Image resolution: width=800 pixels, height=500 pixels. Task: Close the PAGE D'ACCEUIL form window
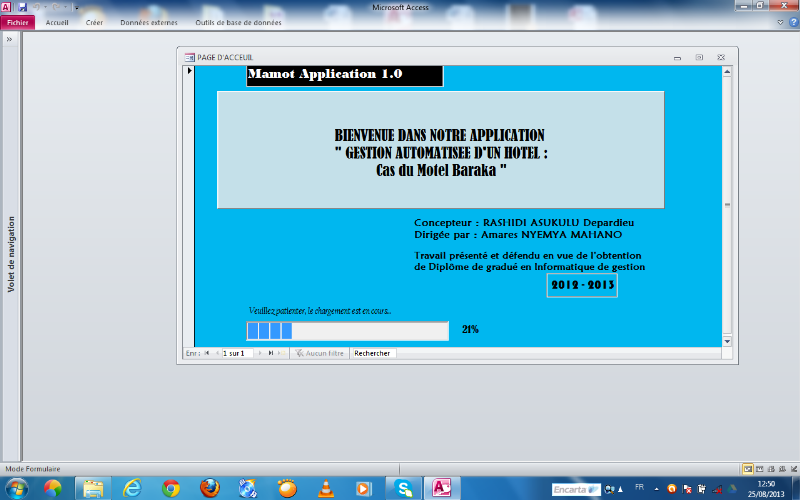[x=721, y=58]
